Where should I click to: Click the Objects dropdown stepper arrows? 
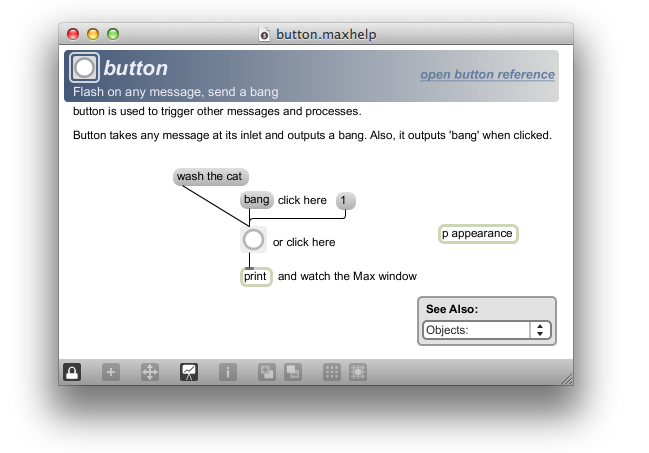coord(540,330)
